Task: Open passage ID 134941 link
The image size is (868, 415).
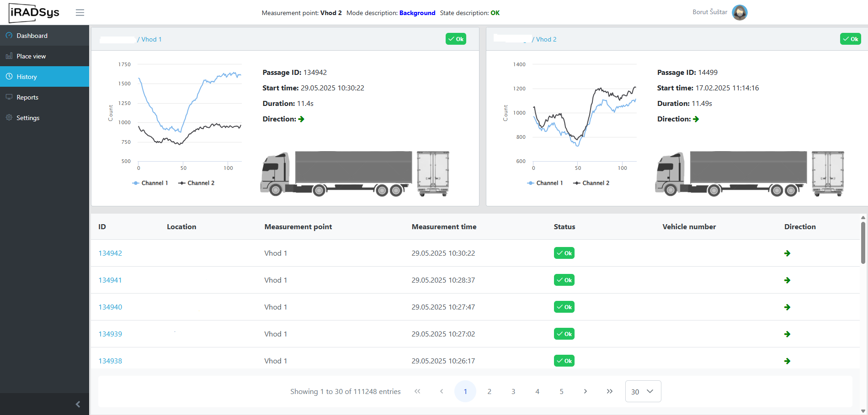Action: click(x=110, y=280)
